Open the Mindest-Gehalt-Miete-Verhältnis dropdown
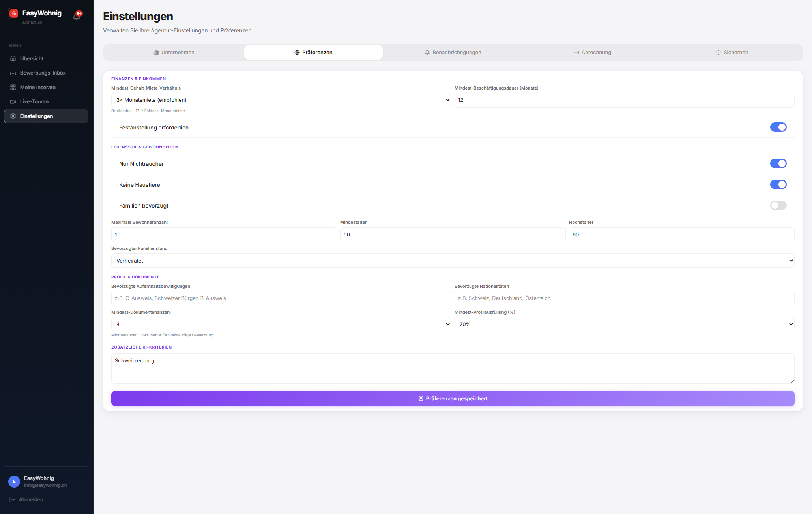This screenshot has width=812, height=514. (280, 100)
